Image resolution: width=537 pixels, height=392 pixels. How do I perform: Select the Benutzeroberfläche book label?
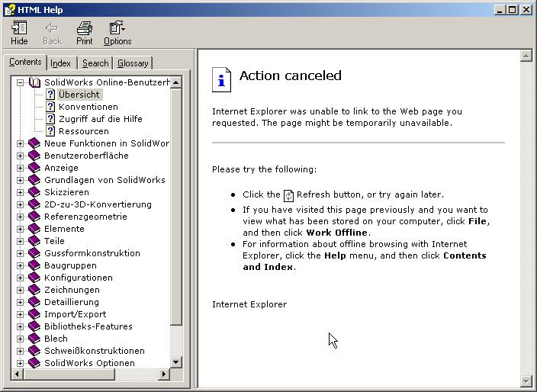(86, 156)
